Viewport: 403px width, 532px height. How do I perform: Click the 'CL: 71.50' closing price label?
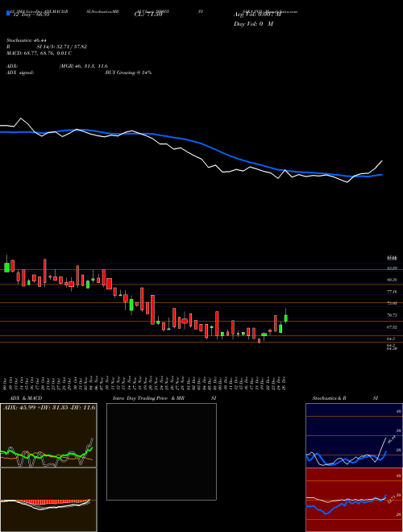(x=147, y=15)
